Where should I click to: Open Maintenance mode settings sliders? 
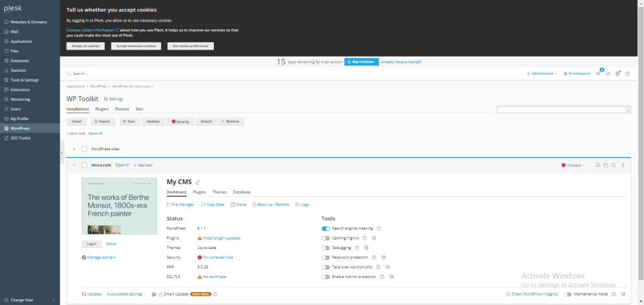coord(623,294)
